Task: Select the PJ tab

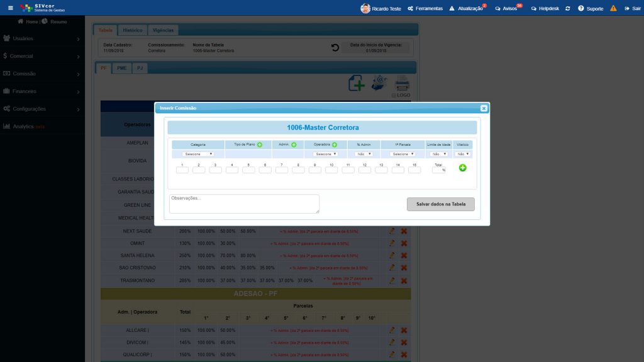Action: coord(140,68)
